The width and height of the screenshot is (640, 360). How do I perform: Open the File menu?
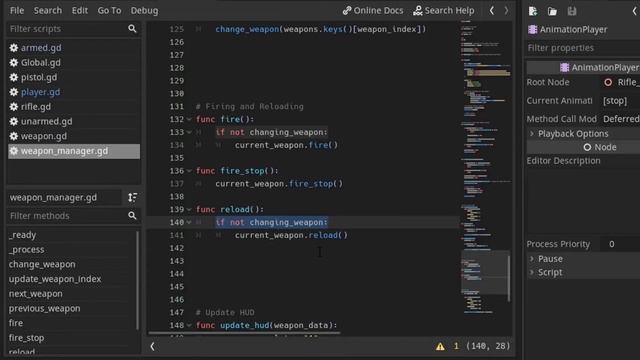pos(17,10)
